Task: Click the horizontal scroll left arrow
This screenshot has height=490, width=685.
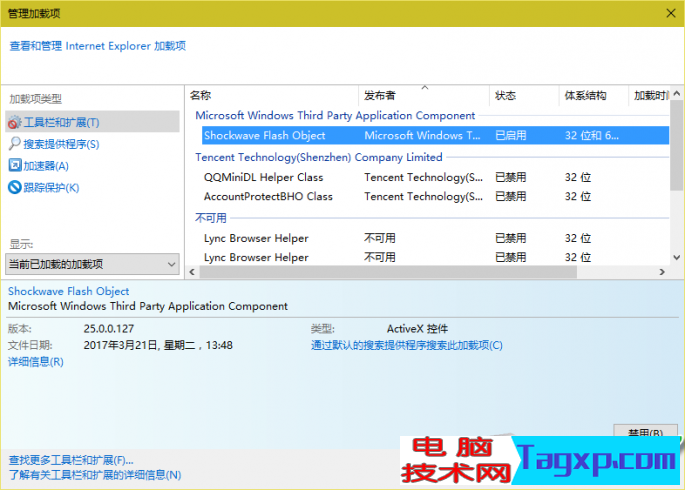Action: (x=192, y=272)
